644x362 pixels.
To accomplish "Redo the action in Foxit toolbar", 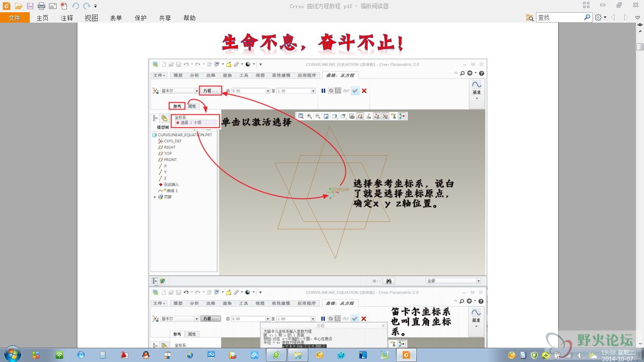I will tap(86, 6).
